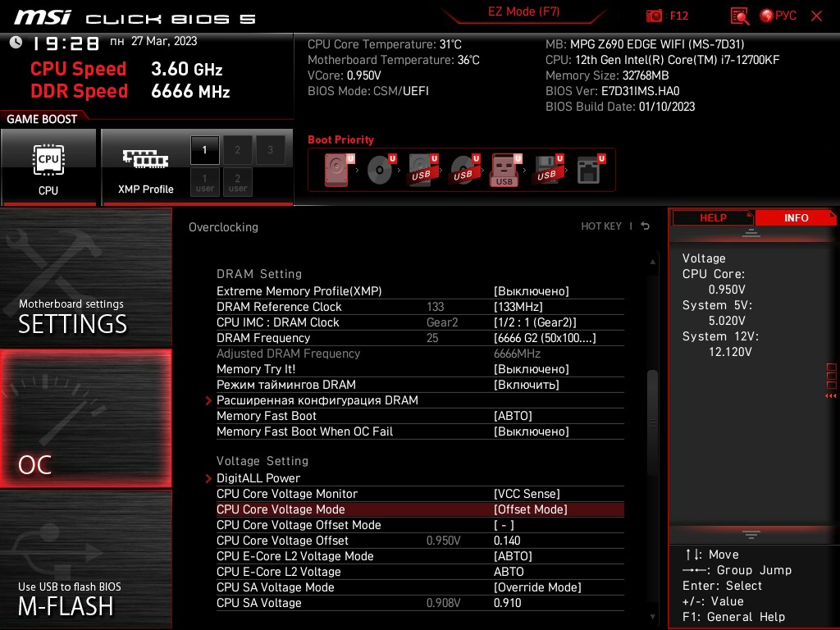
Task: Click the USB hard disk boot device icon
Action: [x=422, y=170]
